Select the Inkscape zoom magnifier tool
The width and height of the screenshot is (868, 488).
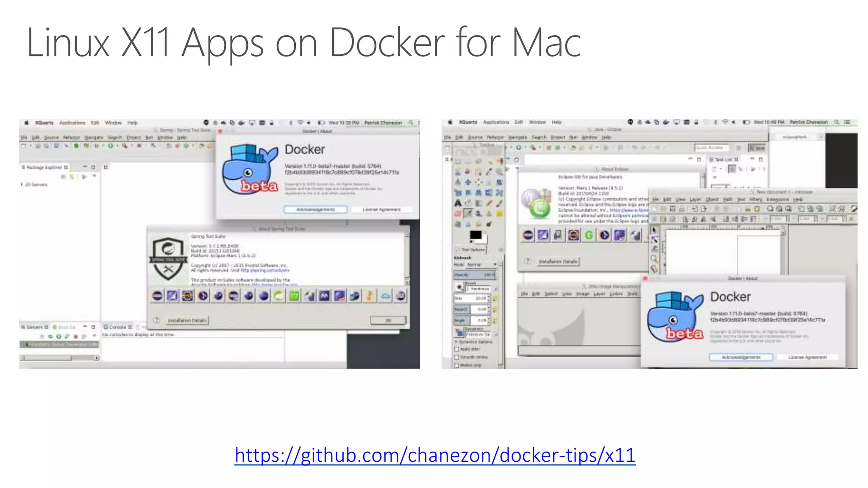coord(654,258)
